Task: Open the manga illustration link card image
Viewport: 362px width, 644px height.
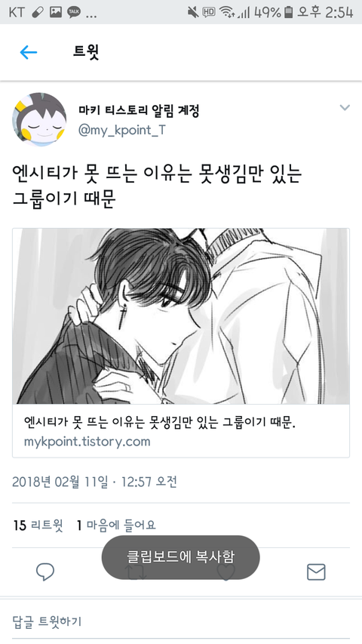Action: pyautogui.click(x=181, y=316)
